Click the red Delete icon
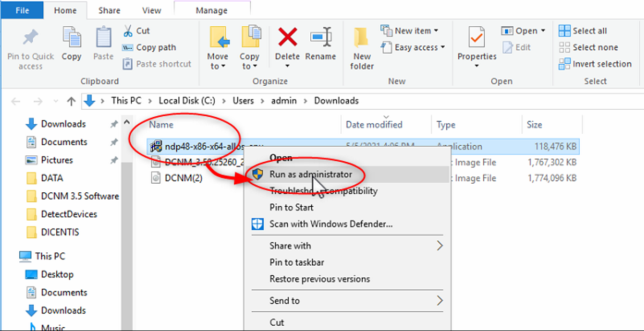The height and width of the screenshot is (331, 644). click(288, 37)
